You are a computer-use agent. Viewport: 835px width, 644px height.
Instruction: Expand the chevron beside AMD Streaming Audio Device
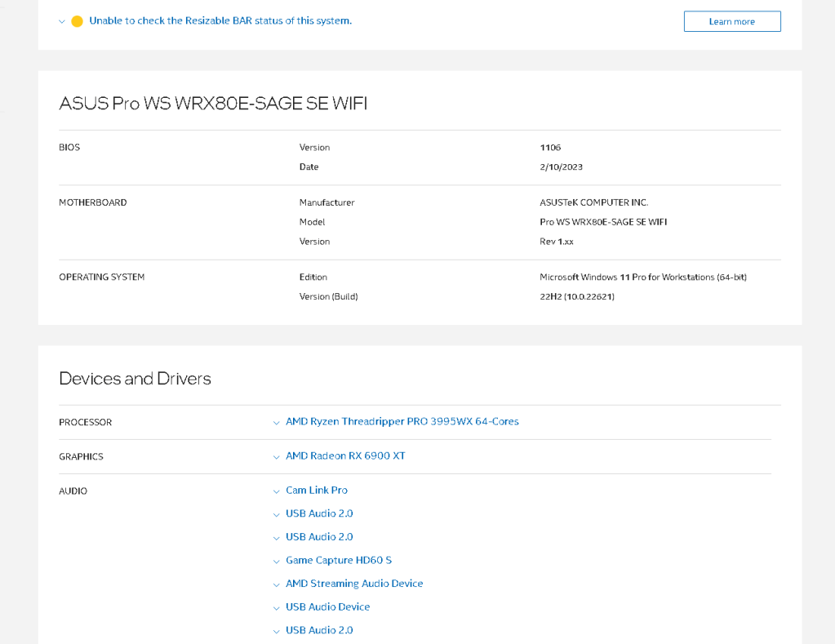(x=277, y=585)
